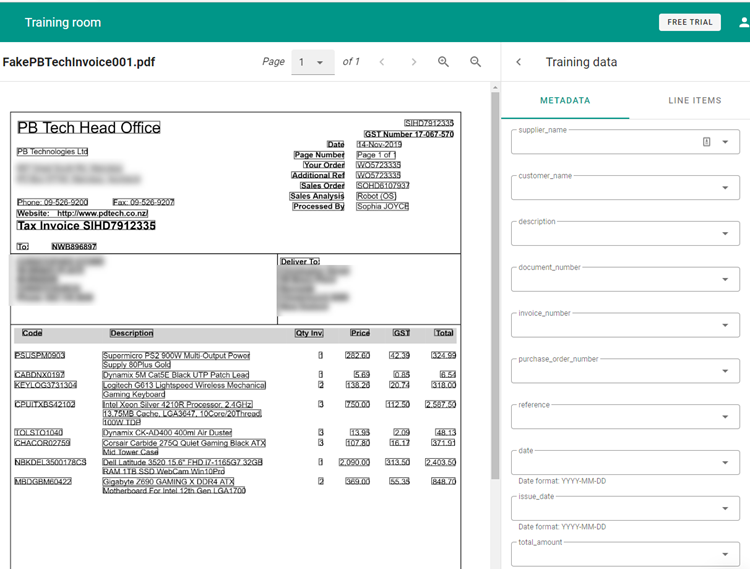The width and height of the screenshot is (750, 569).
Task: Expand the customer_name dropdown
Action: pyautogui.click(x=725, y=188)
